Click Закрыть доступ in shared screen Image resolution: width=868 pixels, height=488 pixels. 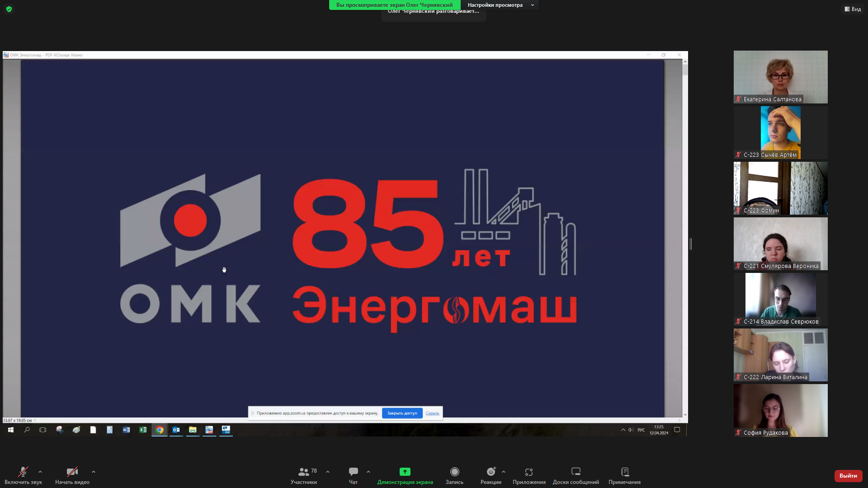[x=402, y=413]
